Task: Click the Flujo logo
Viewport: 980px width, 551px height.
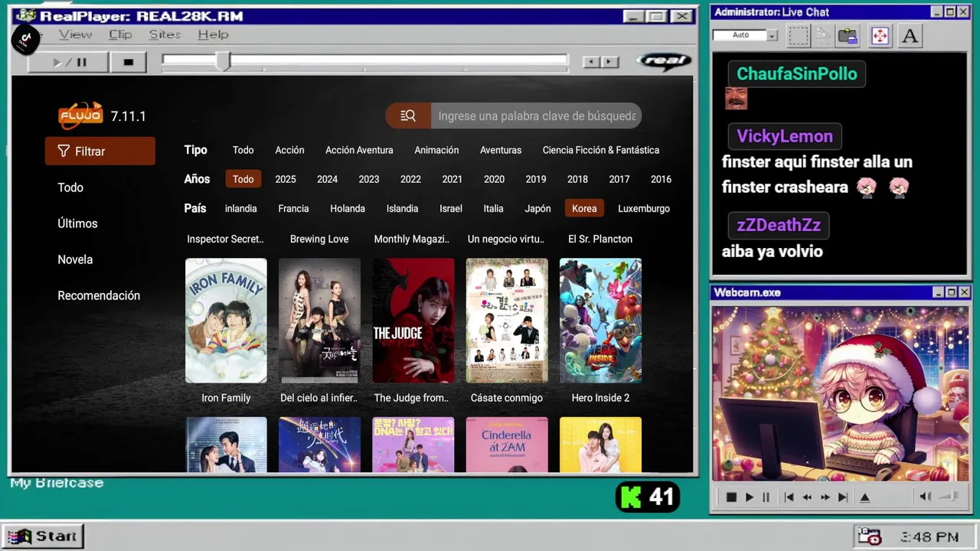Action: point(80,116)
